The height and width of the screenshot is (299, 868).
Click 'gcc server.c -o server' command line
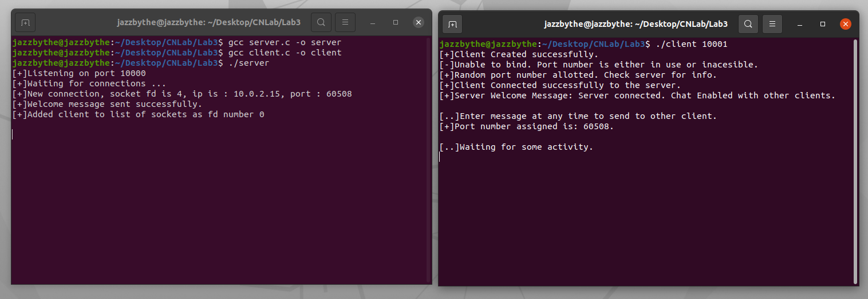click(x=176, y=42)
